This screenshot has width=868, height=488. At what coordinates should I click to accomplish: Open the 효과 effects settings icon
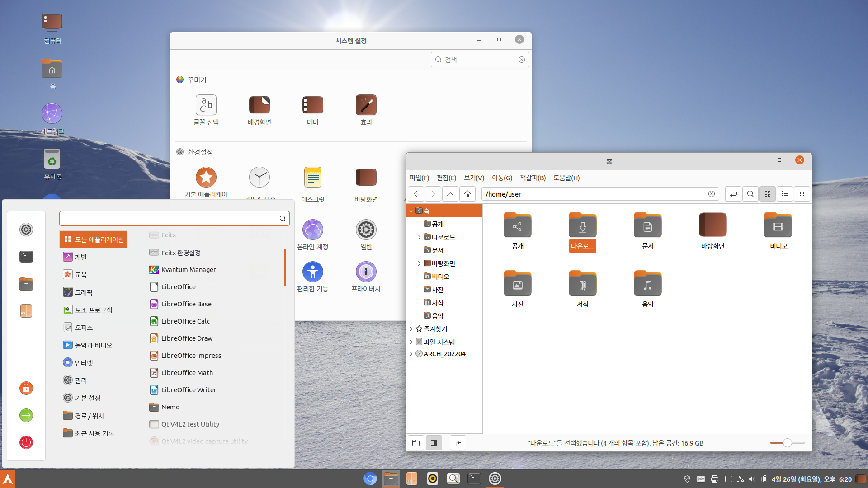point(366,106)
